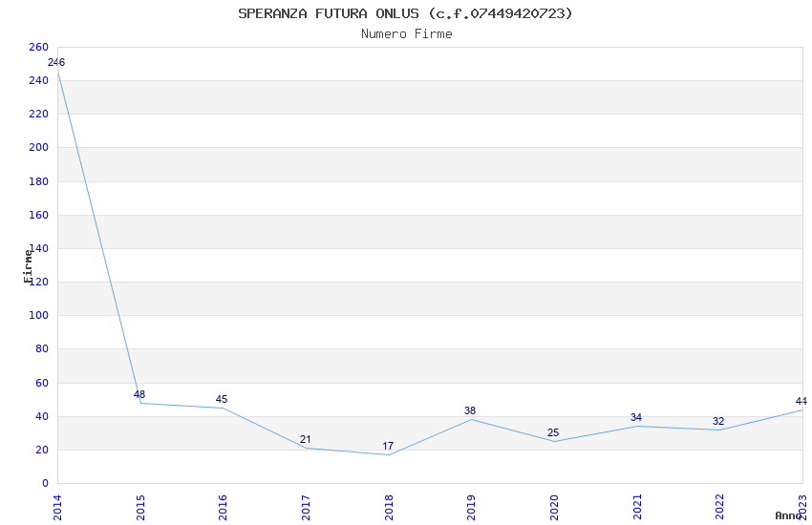Click the 180 y-axis tick label
The height and width of the screenshot is (525, 812).
tap(39, 181)
